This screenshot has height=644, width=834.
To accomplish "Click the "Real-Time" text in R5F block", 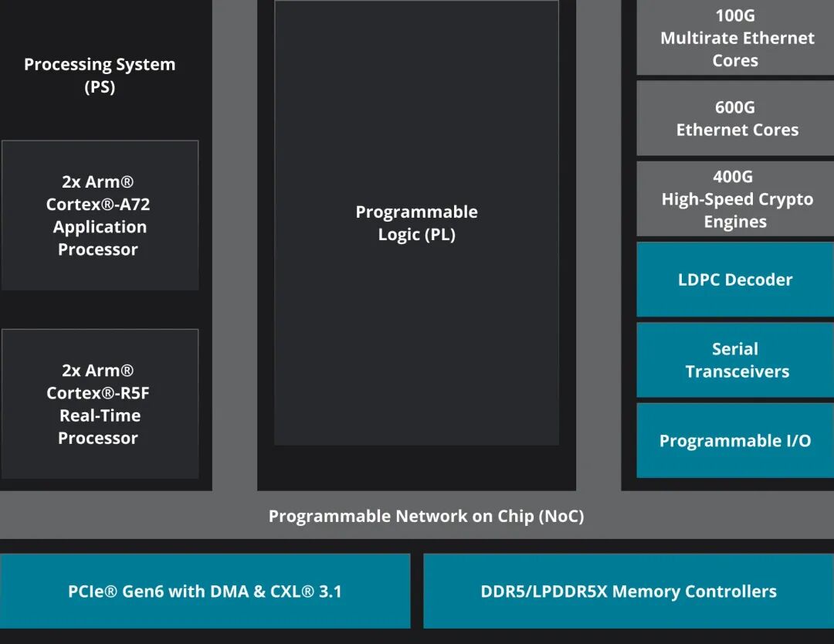I will pos(100,415).
